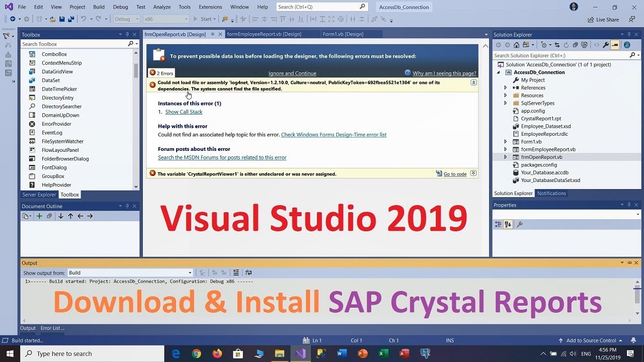Click the View Code icon in Solution Explorer
The width and height of the screenshot is (644, 362).
pos(597,45)
